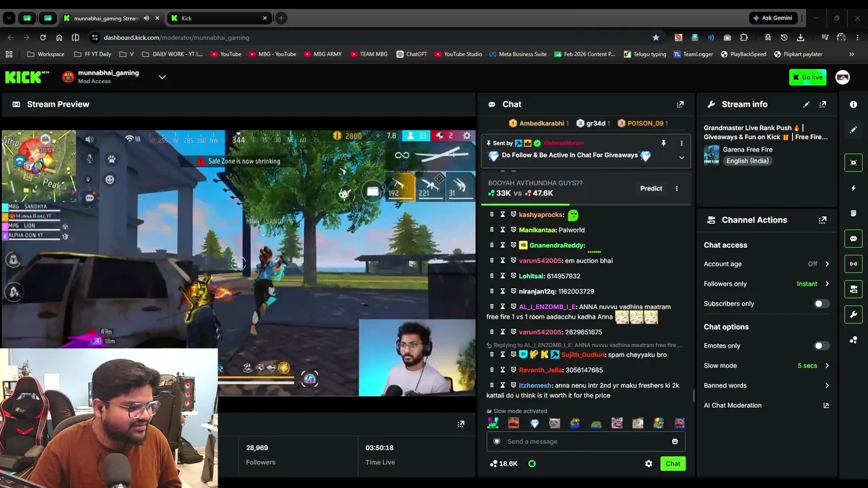Click the lightning bolt sidebar icon

click(853, 188)
